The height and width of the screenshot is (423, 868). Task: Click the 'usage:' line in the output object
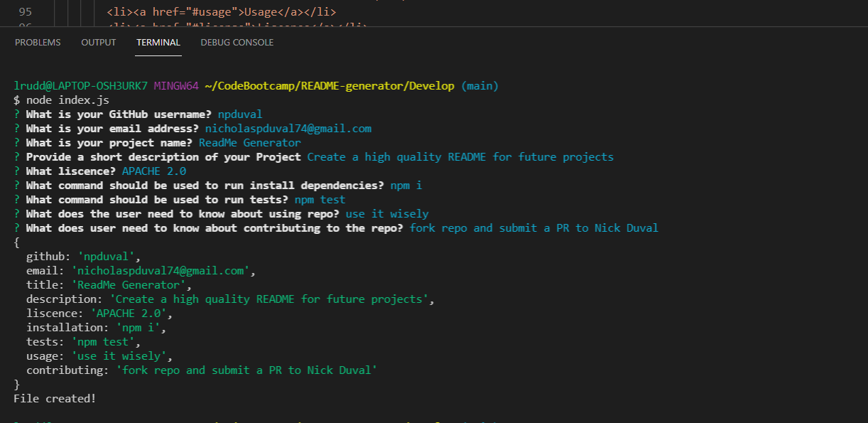[x=99, y=356]
